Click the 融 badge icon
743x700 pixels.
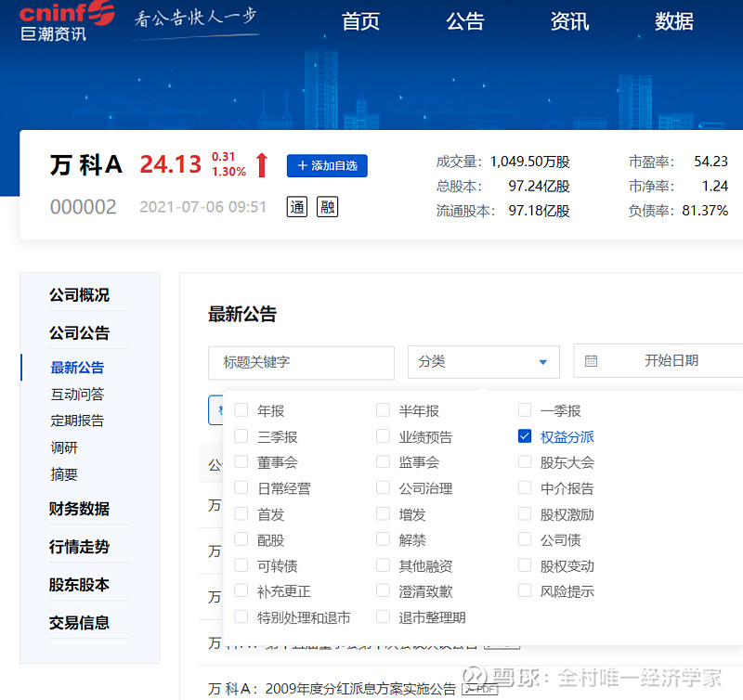pyautogui.click(x=328, y=207)
